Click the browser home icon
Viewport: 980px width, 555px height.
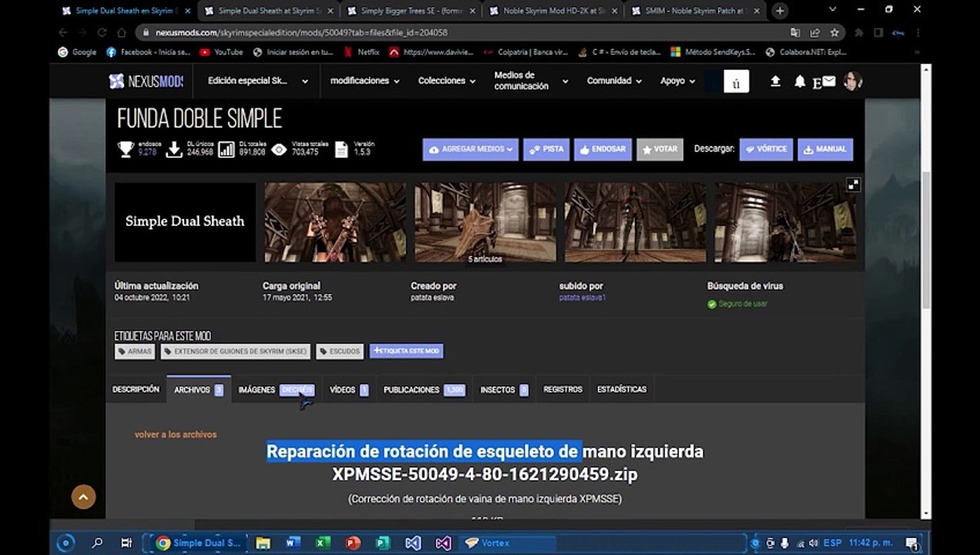(121, 32)
